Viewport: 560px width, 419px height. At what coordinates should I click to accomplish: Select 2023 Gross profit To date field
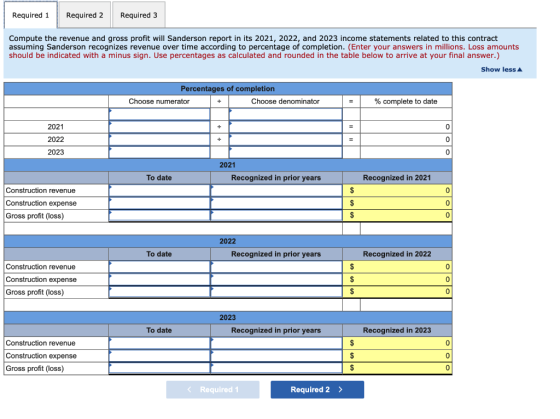[x=159, y=368]
